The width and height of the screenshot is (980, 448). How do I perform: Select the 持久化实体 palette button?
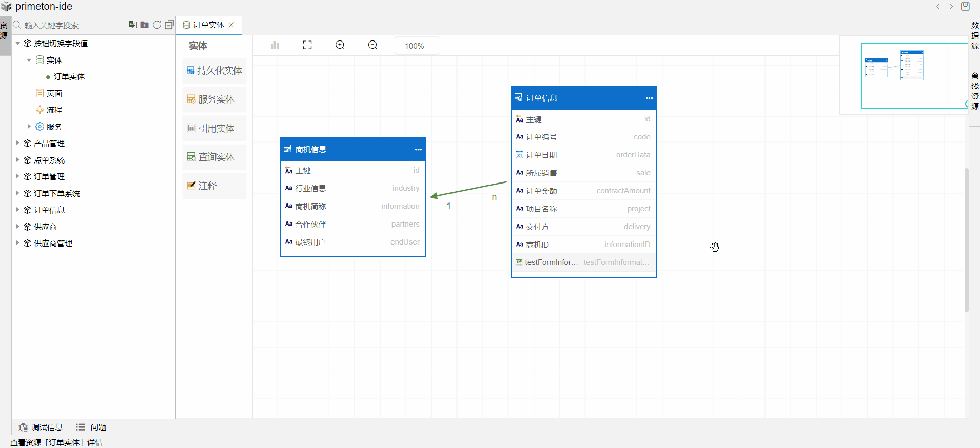coord(214,71)
